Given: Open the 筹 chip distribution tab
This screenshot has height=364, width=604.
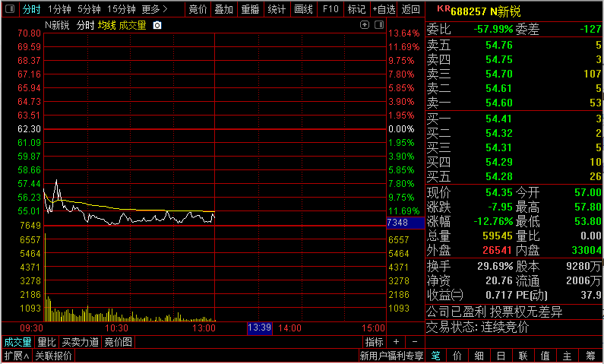Looking at the screenshot, I should [x=590, y=356].
